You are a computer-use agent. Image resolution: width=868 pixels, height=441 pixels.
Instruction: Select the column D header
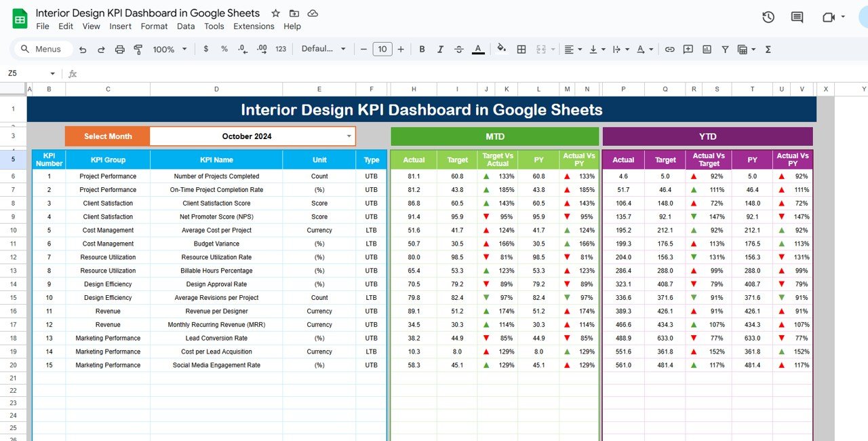pos(216,89)
